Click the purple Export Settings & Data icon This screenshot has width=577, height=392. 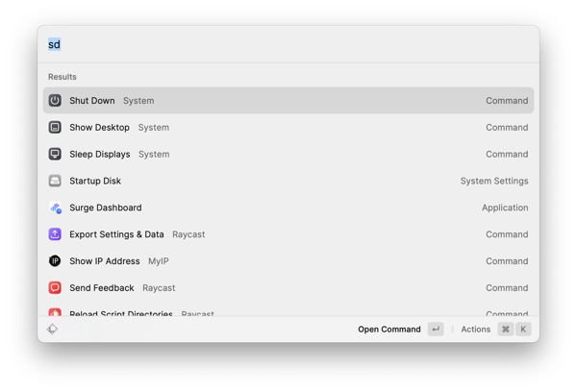55,234
